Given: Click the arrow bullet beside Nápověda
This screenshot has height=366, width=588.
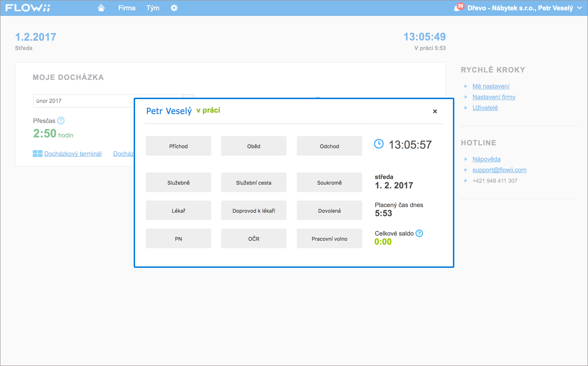Looking at the screenshot, I should [466, 159].
